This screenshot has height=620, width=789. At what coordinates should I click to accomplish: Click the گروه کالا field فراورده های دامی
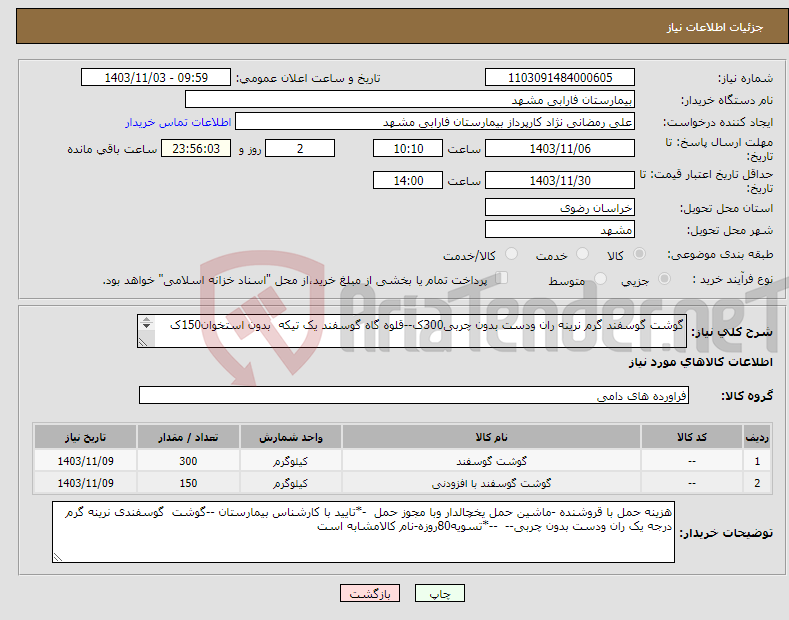[x=414, y=396]
